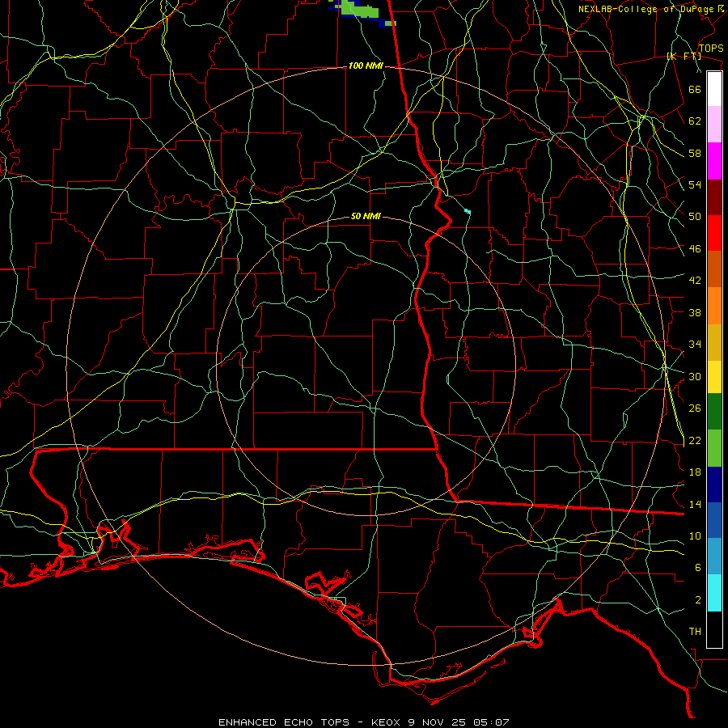Click the 62 value on the legend
Viewport: 728px width, 728px height.
pos(695,121)
